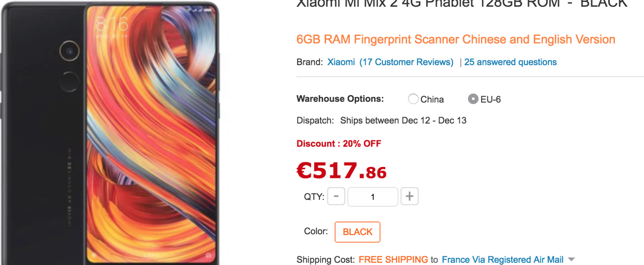Click the Discount 20% OFF label
Image resolution: width=644 pixels, height=265 pixels.
click(x=339, y=144)
